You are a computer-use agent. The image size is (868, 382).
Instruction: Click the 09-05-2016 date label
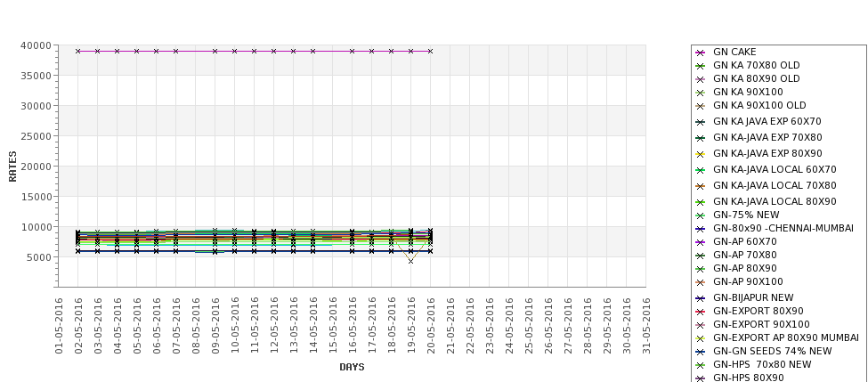(x=215, y=326)
